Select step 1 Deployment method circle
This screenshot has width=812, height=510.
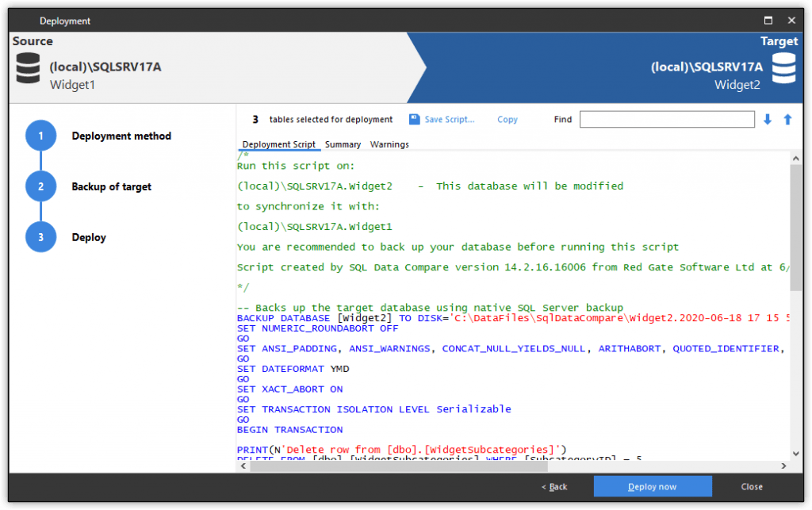pos(40,135)
